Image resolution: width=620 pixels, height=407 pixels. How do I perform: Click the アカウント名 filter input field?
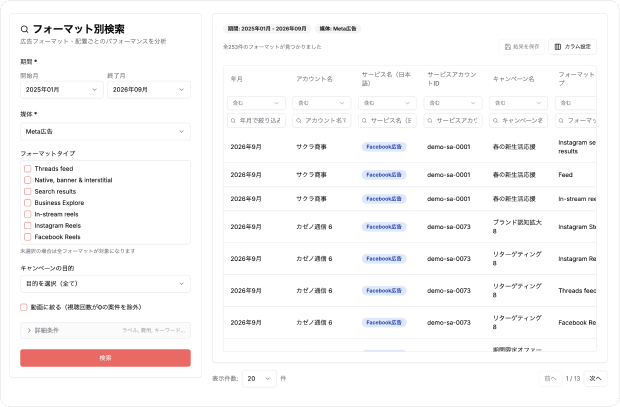(321, 120)
